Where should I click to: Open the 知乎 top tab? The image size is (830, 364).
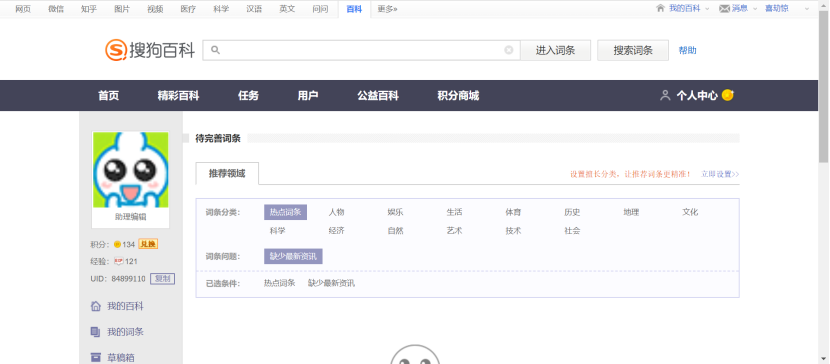click(89, 8)
